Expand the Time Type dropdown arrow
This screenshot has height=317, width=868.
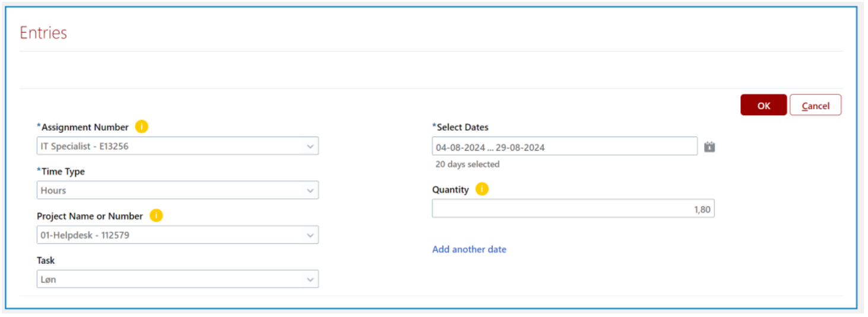click(310, 191)
